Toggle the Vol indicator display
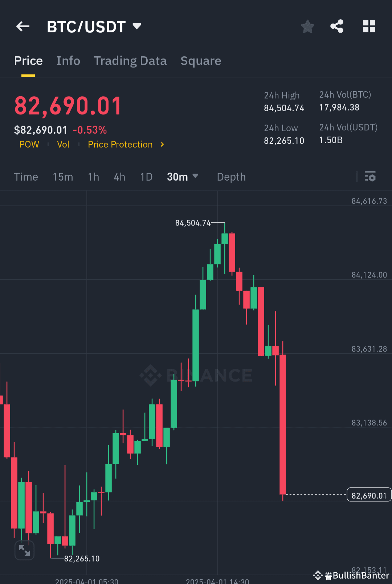The width and height of the screenshot is (392, 584). tap(63, 144)
